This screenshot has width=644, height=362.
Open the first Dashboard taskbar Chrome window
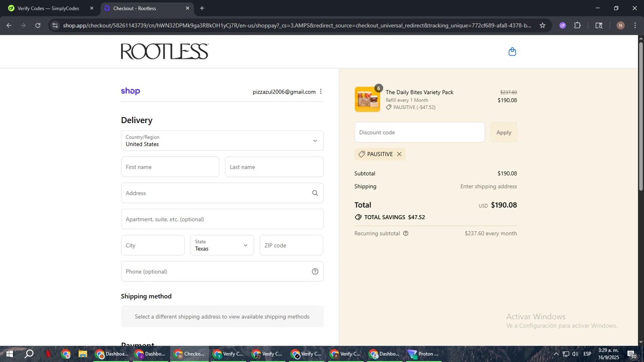pyautogui.click(x=111, y=354)
